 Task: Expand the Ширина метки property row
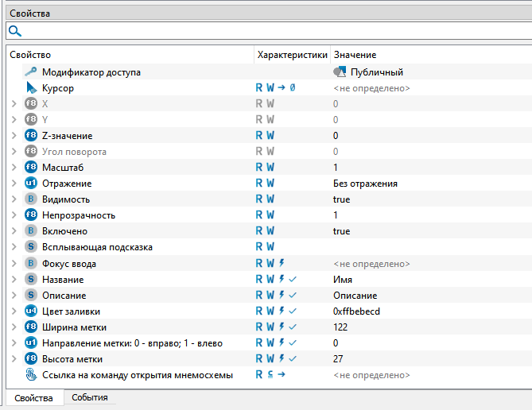[x=14, y=327]
